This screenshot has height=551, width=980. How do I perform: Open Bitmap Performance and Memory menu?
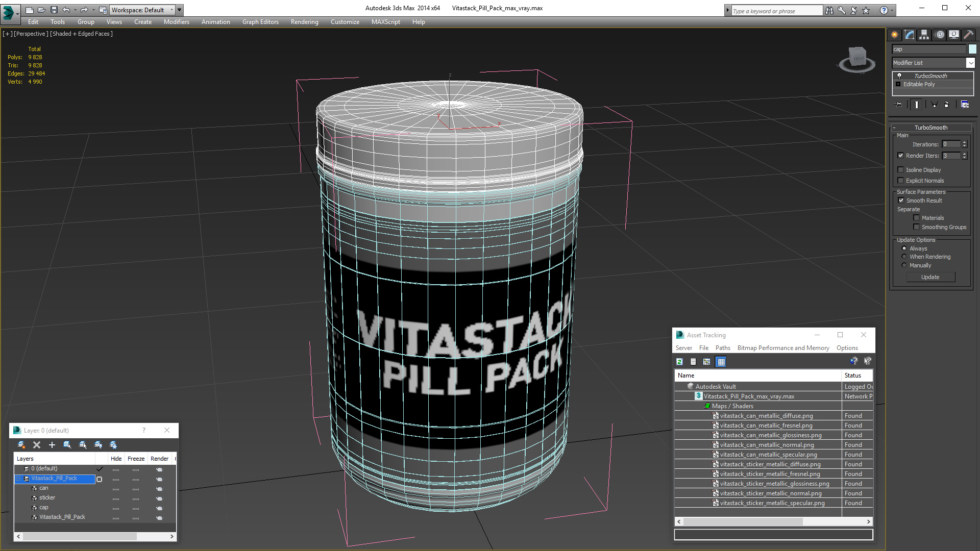pyautogui.click(x=783, y=348)
